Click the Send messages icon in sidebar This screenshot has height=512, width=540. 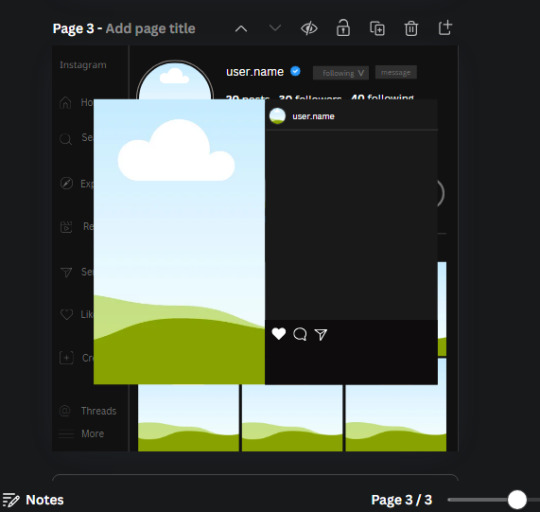(x=66, y=272)
